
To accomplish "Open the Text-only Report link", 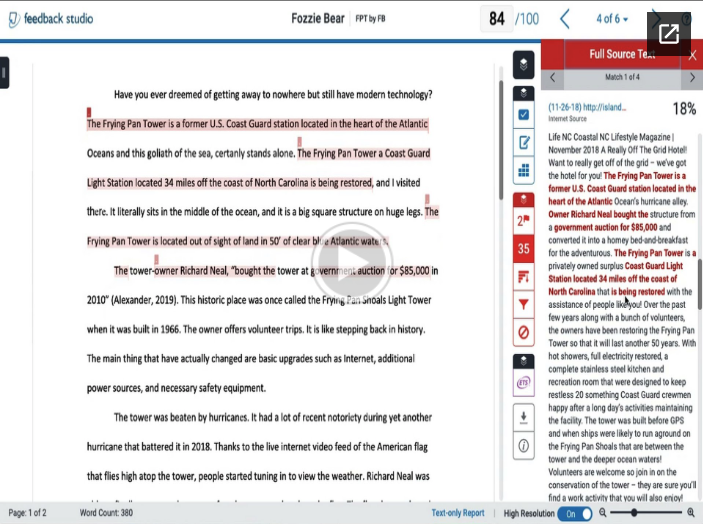I will click(458, 513).
